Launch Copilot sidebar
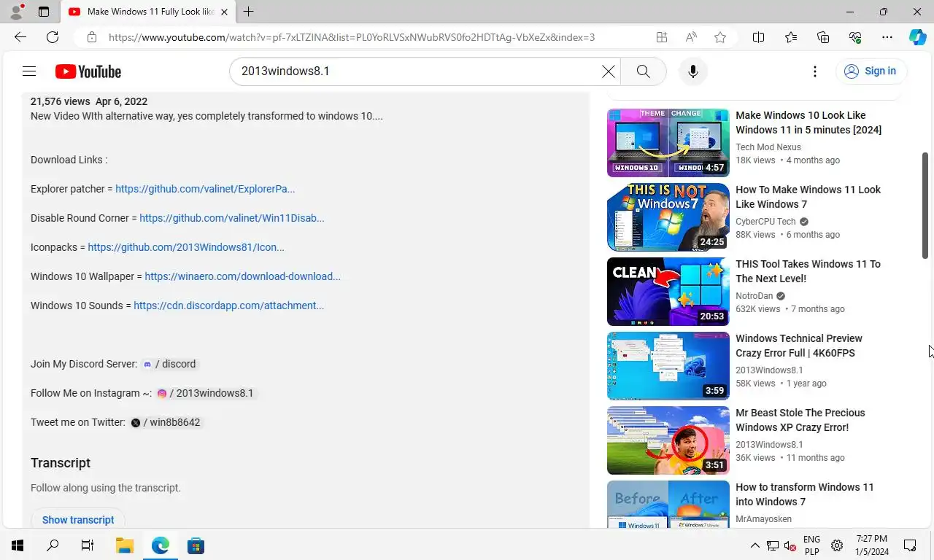Image resolution: width=934 pixels, height=560 pixels. click(917, 37)
